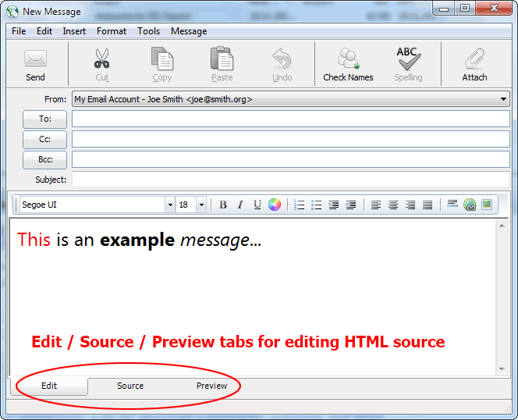
Task: Increase paragraph indent
Action: [x=350, y=205]
